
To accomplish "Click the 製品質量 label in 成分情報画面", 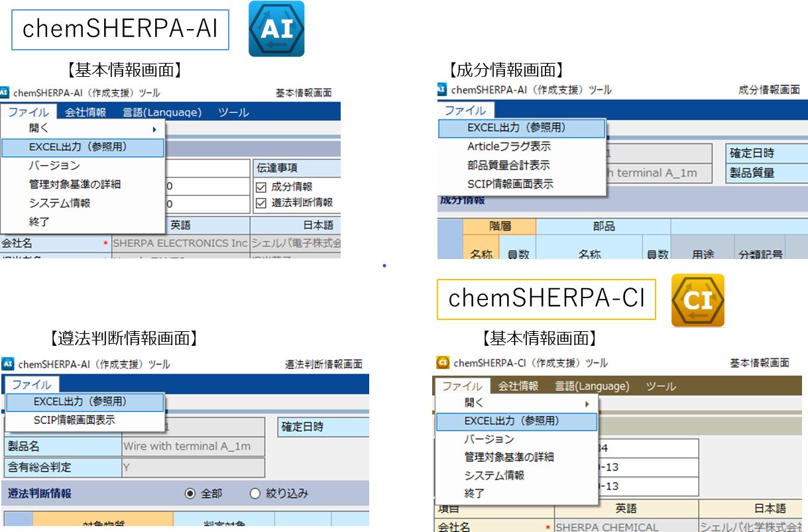I will 767,174.
